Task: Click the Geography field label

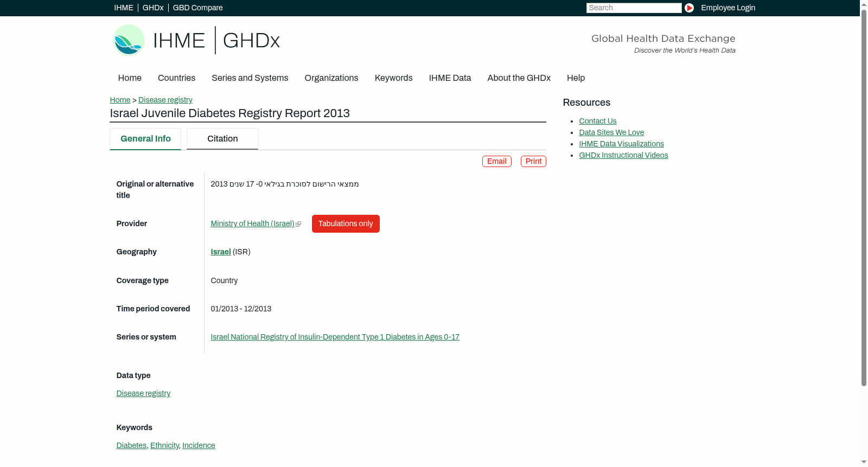Action: point(137,252)
